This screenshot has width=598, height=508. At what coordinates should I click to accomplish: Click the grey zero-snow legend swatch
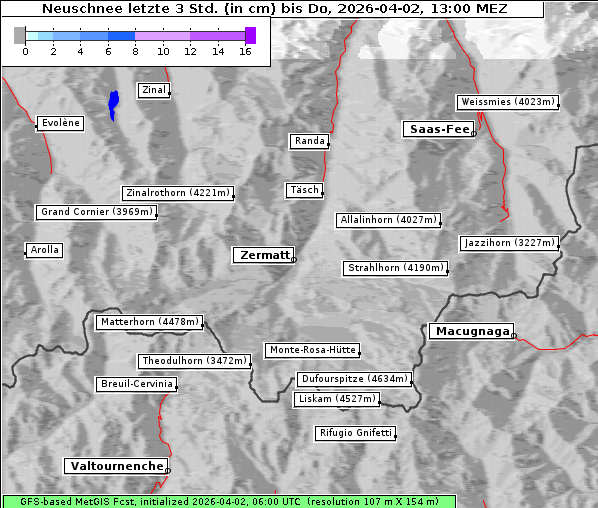pyautogui.click(x=19, y=35)
